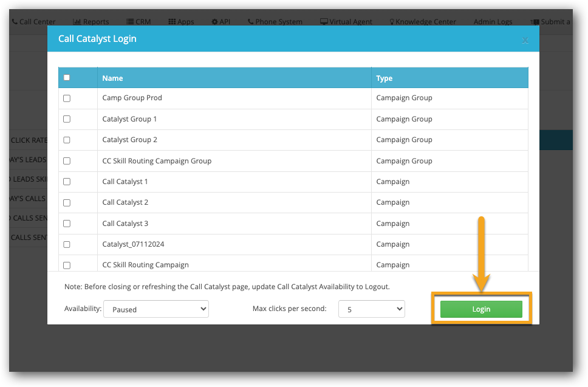Click the Catalyst_07112024 name cell
588x387 pixels.
click(234, 244)
